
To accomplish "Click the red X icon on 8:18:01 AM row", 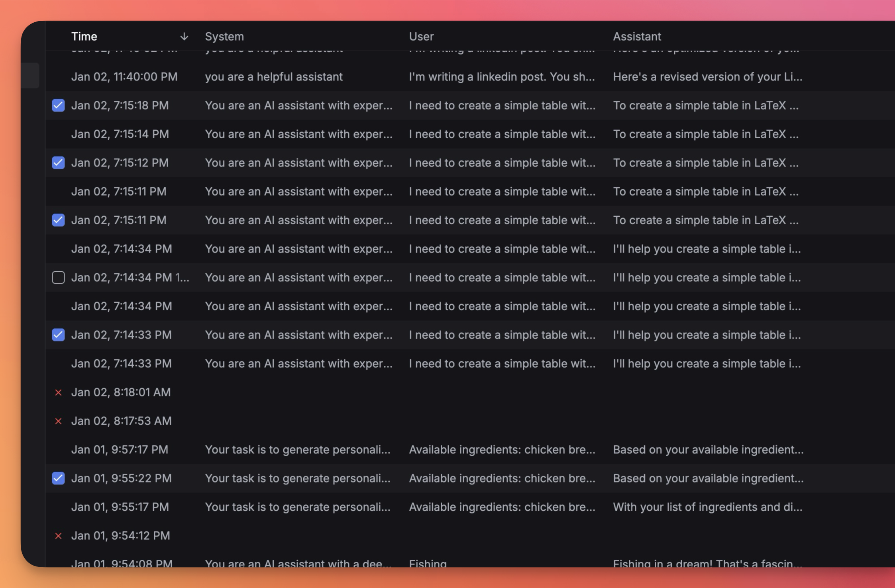I will 58,392.
